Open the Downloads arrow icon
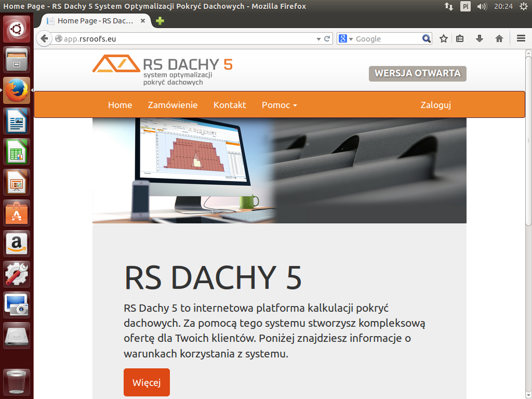This screenshot has height=399, width=532. [x=480, y=39]
